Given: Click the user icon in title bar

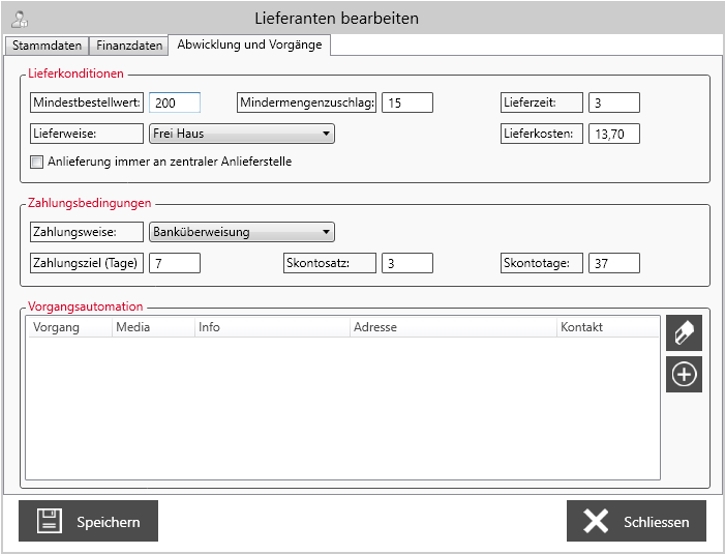Looking at the screenshot, I should [19, 18].
